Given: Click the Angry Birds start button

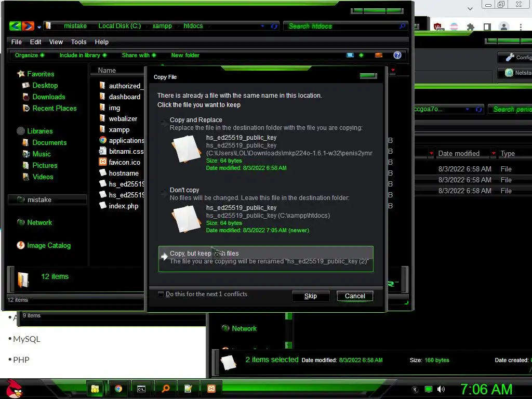Looking at the screenshot, I should 14,389.
